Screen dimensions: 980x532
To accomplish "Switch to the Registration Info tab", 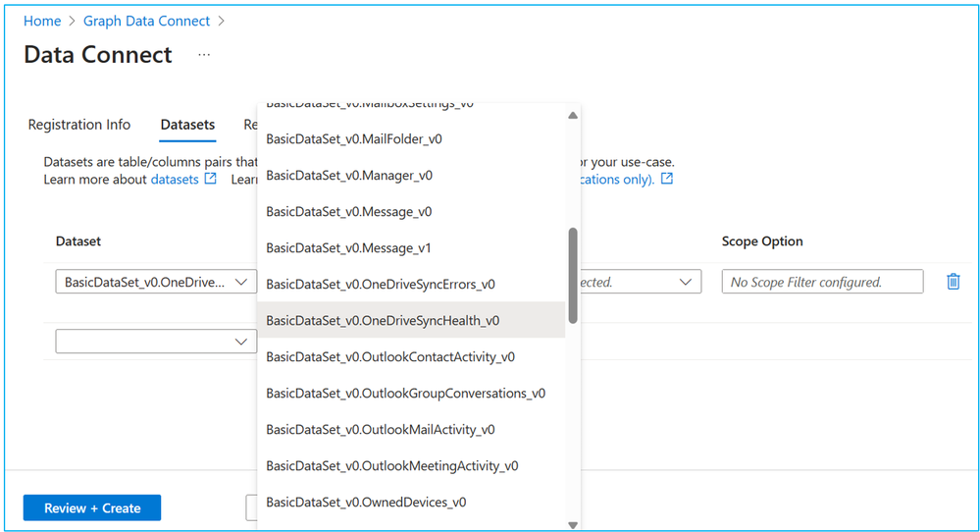I will tap(79, 125).
